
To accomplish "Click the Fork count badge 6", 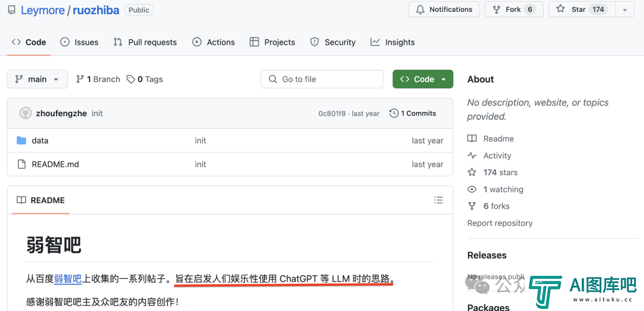I will 530,10.
